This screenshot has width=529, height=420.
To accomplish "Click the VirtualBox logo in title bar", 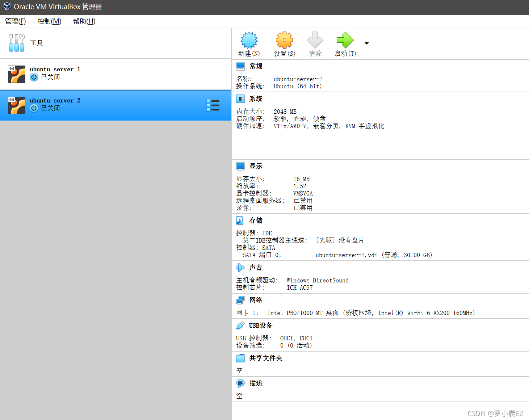I will (x=7, y=7).
